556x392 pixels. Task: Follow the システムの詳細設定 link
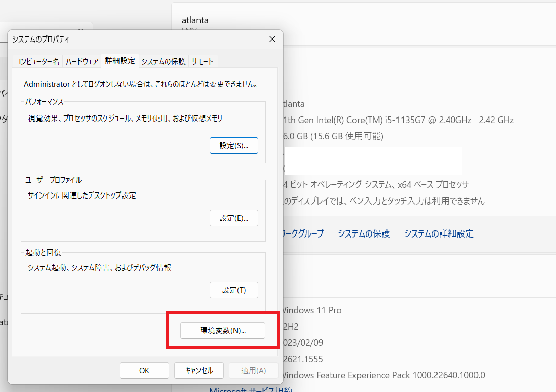point(439,233)
